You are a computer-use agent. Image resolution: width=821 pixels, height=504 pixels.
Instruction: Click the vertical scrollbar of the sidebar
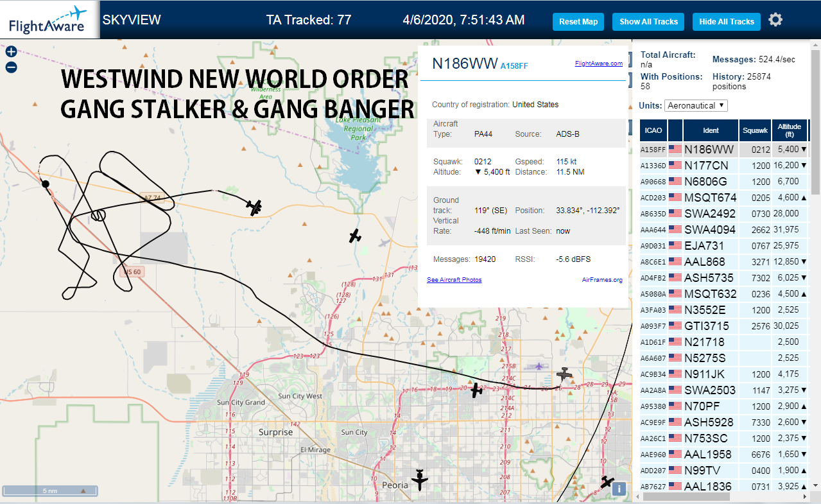point(815,122)
